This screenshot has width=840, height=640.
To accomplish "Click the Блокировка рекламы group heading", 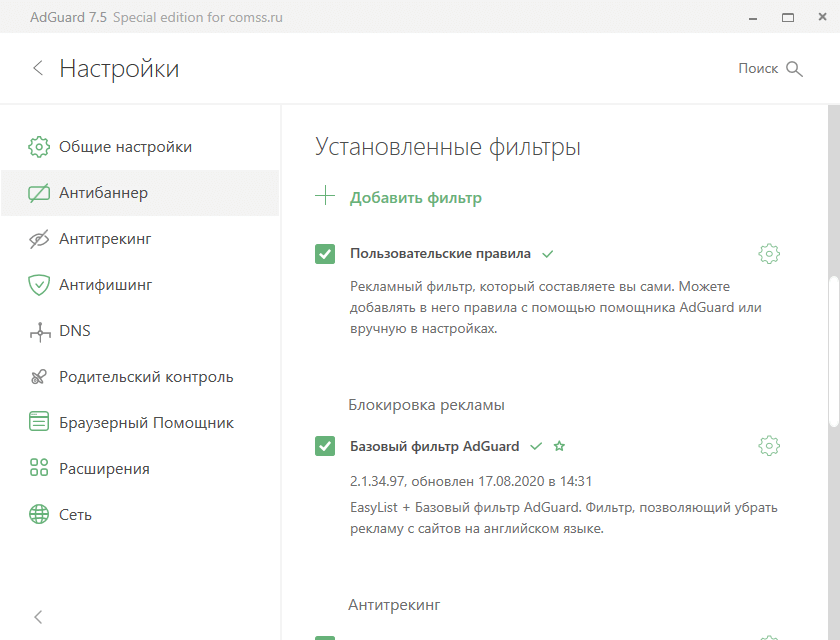I will 426,405.
